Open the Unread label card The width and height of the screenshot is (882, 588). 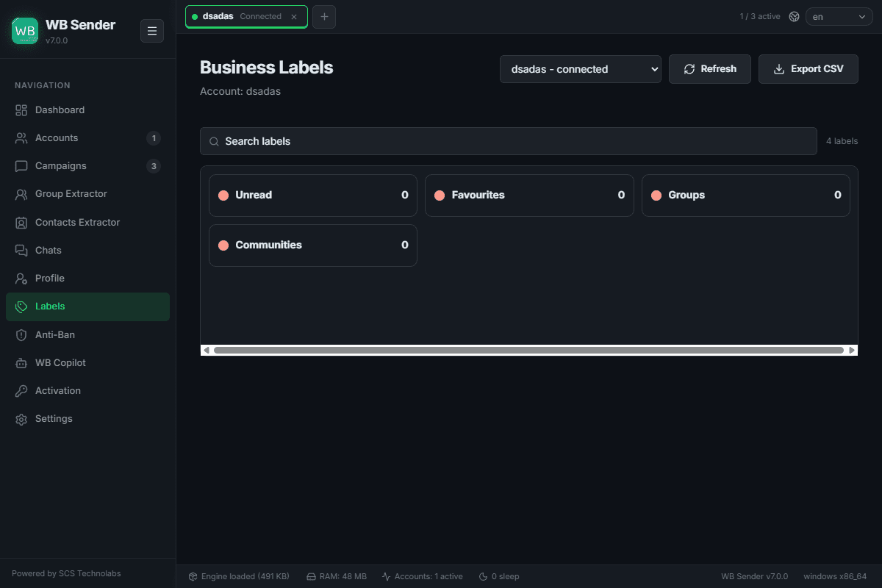pos(313,196)
